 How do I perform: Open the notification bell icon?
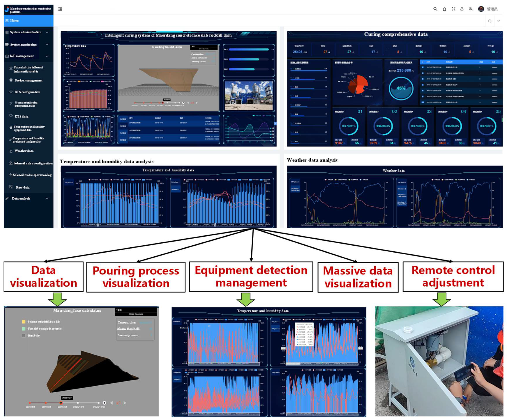(x=444, y=9)
